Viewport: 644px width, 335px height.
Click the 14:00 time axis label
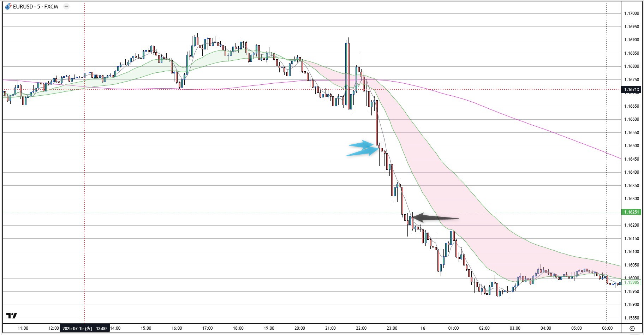[x=115, y=328]
